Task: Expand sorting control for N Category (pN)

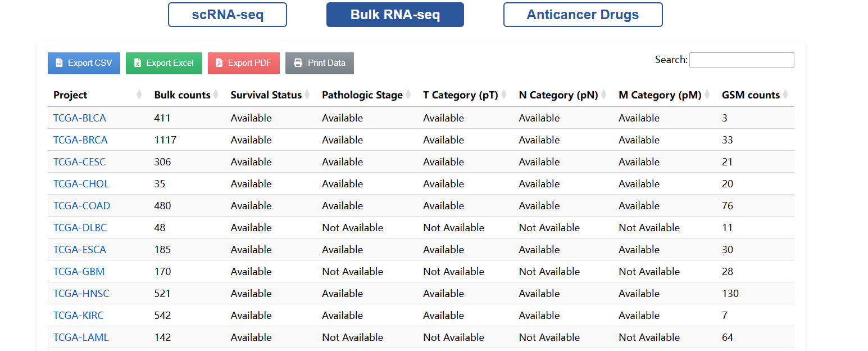Action: click(603, 94)
